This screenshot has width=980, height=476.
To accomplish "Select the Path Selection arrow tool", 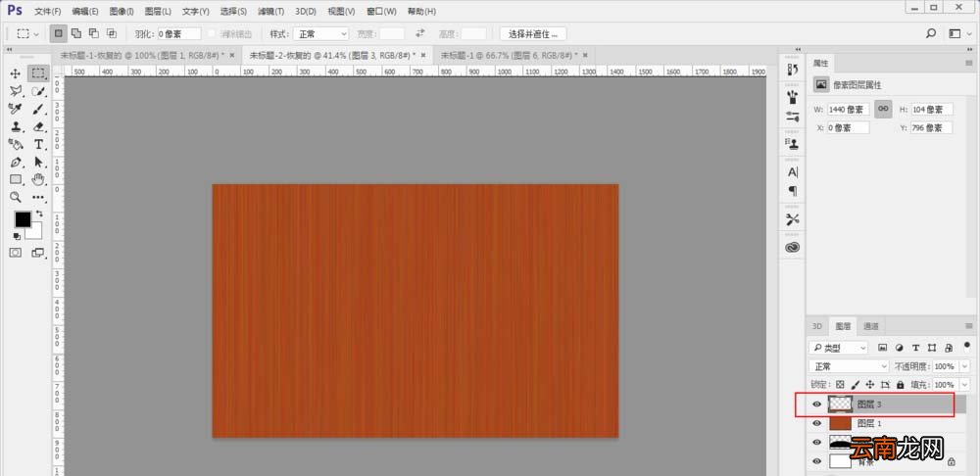I will pyautogui.click(x=39, y=163).
